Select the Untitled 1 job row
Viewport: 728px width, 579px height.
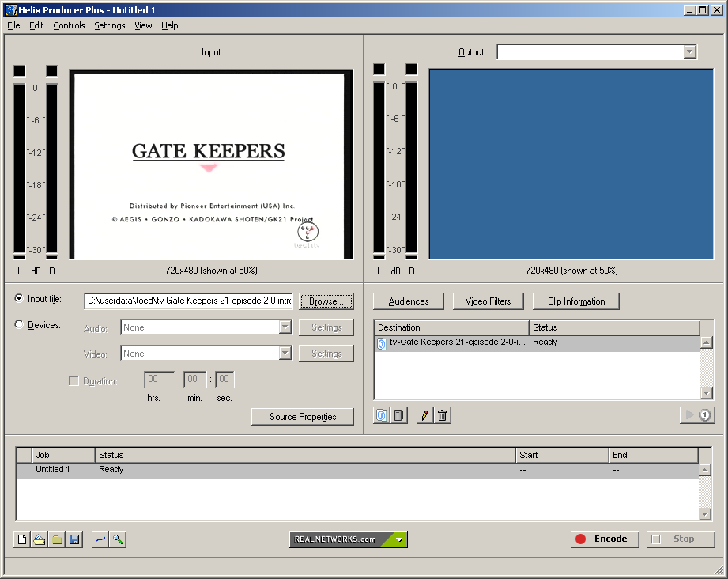(x=357, y=470)
